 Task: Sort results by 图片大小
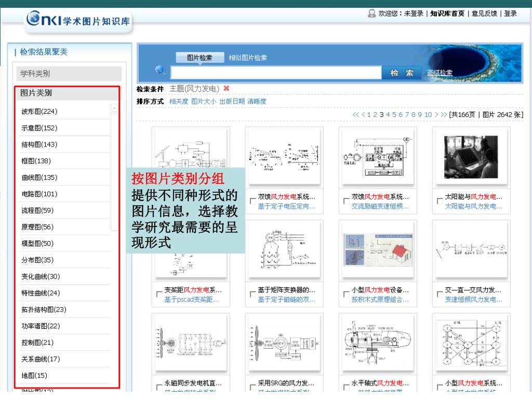pos(204,101)
